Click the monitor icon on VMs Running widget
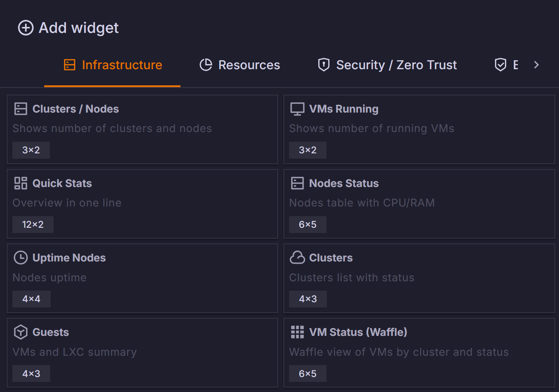The height and width of the screenshot is (392, 559). point(297,109)
